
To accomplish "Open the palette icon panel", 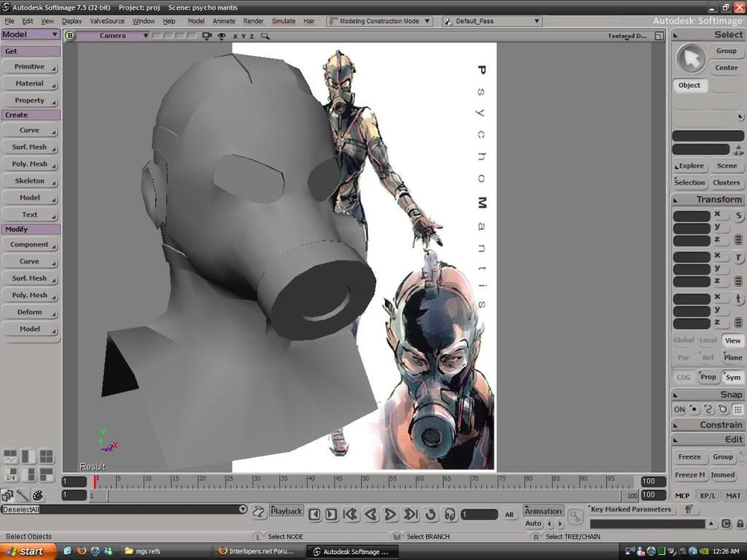I will (38, 496).
